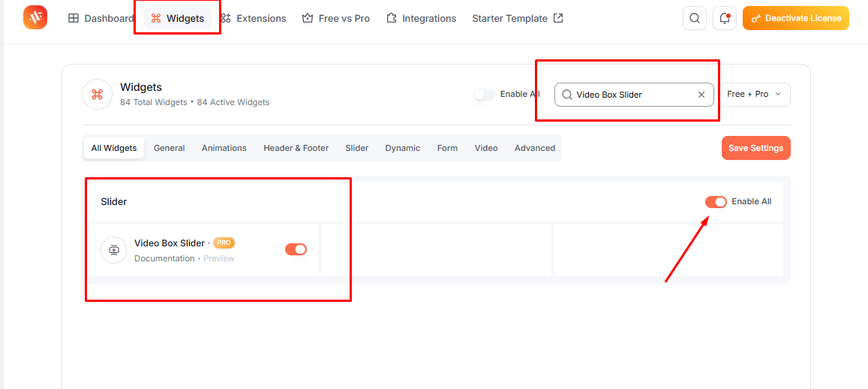Open the search icon button in header
Image resolution: width=868 pixels, height=389 pixels.
click(695, 18)
